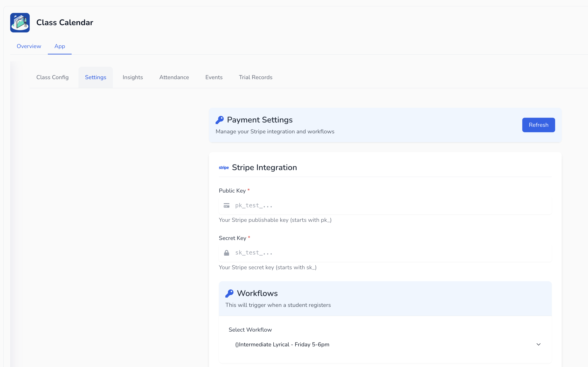Click the Payment Settings heading
The width and height of the screenshot is (588, 367).
[260, 120]
